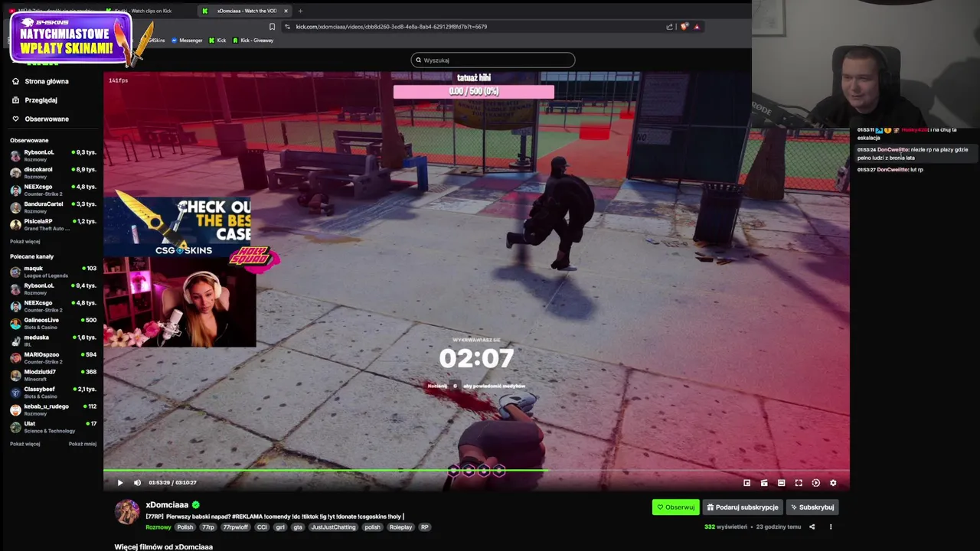The height and width of the screenshot is (551, 980).
Task: Open Classybeef Slots & Casino channel
Action: click(x=53, y=392)
